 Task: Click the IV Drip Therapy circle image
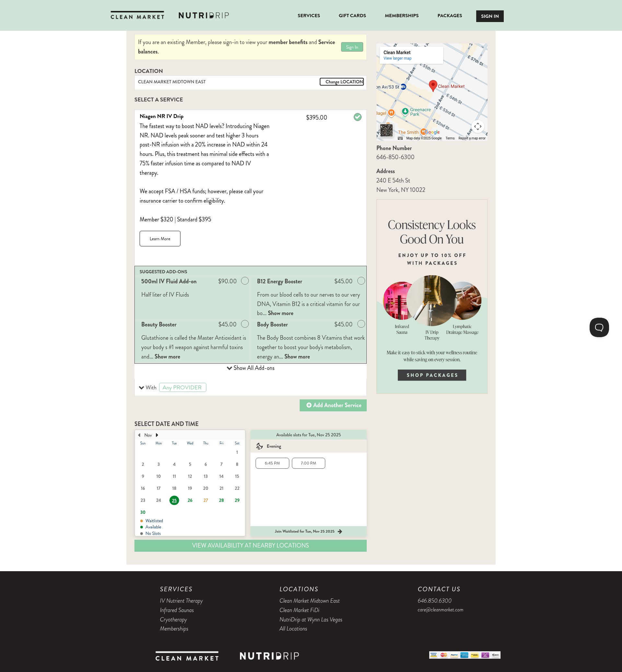[432, 301]
